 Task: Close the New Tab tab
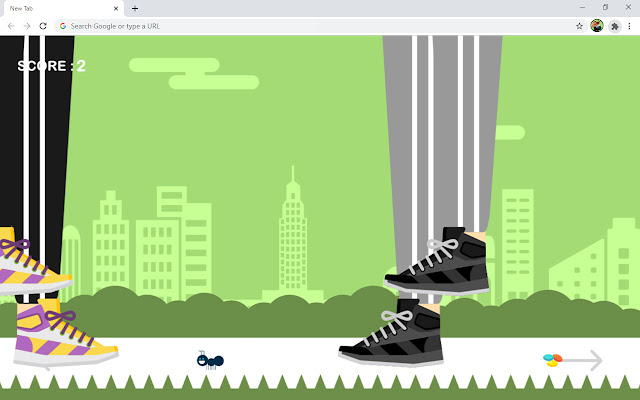tap(116, 8)
